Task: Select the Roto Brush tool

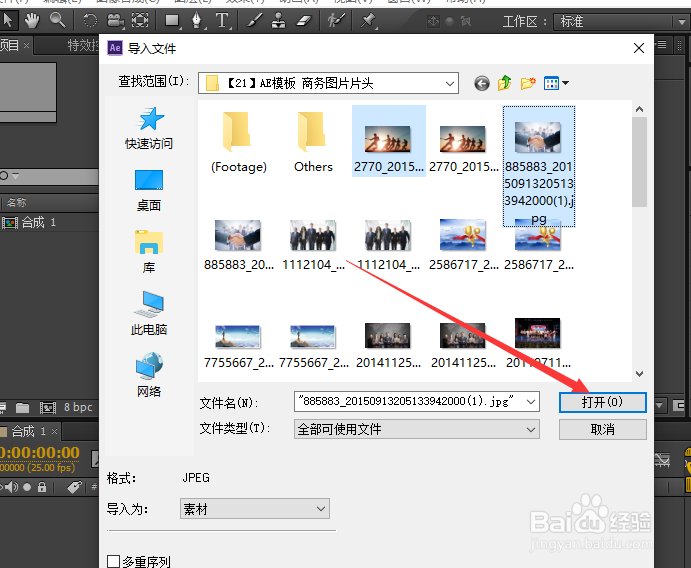Action: 335,20
